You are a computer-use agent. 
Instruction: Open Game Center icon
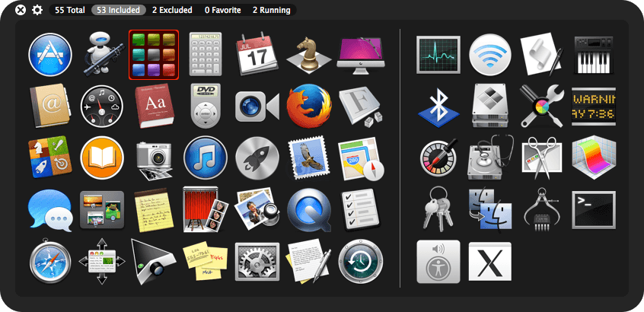point(50,158)
